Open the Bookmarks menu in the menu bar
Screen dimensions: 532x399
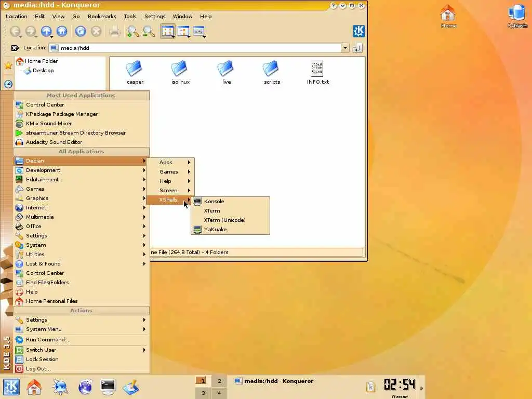click(x=102, y=16)
